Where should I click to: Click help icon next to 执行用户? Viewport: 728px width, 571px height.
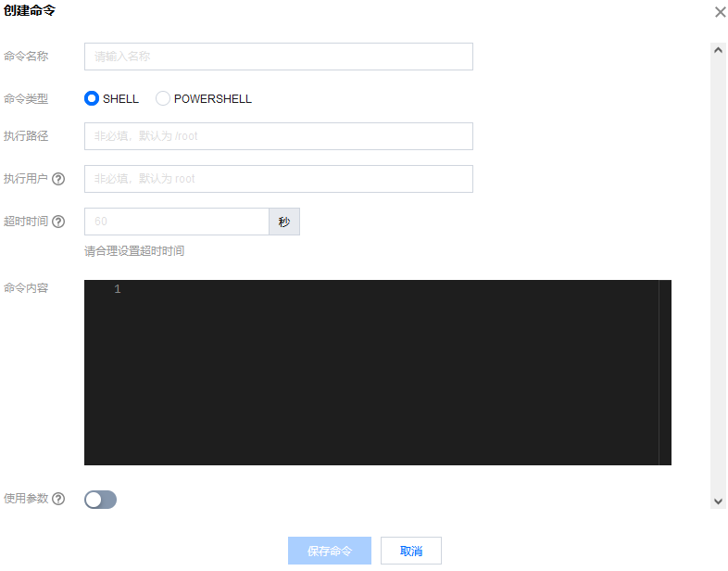pos(58,179)
